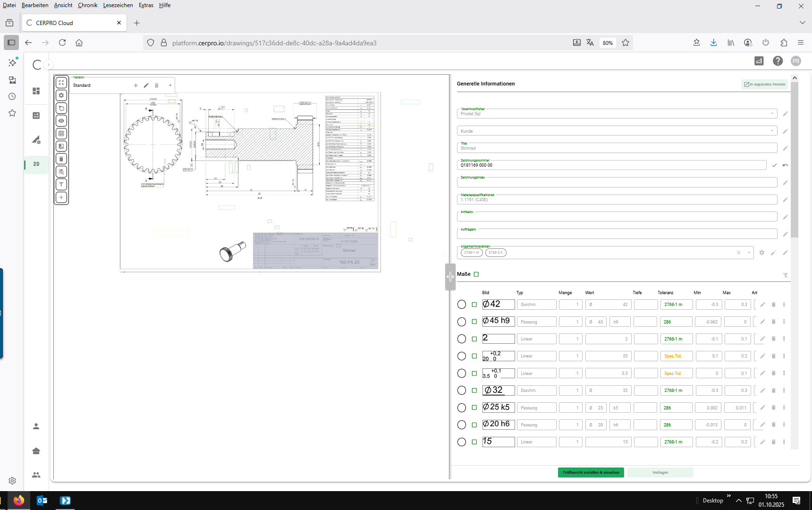Open the grid table tool in drawing toolbar
The image size is (812, 510).
(61, 134)
